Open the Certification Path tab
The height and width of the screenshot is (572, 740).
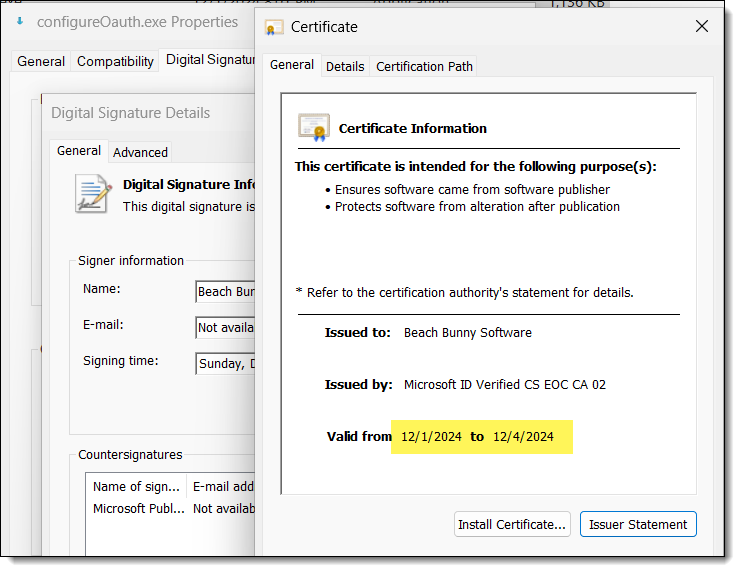coord(423,66)
